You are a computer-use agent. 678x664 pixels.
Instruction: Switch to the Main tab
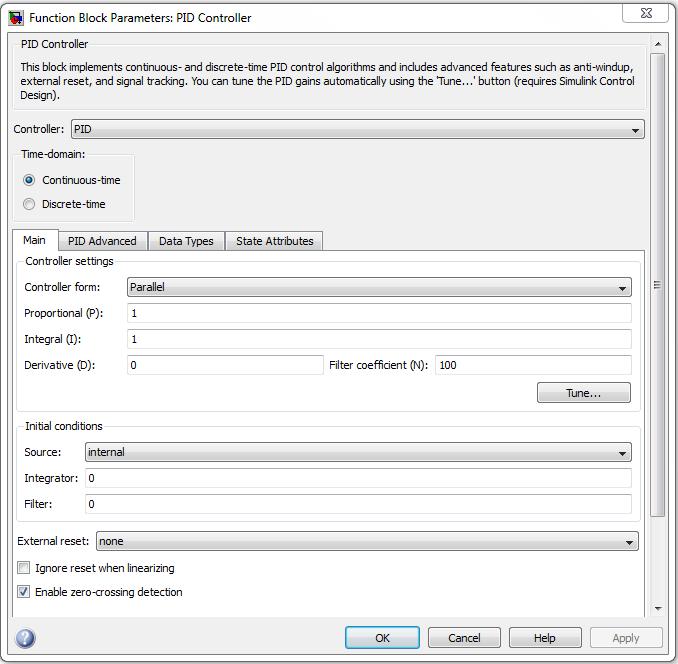coord(35,240)
